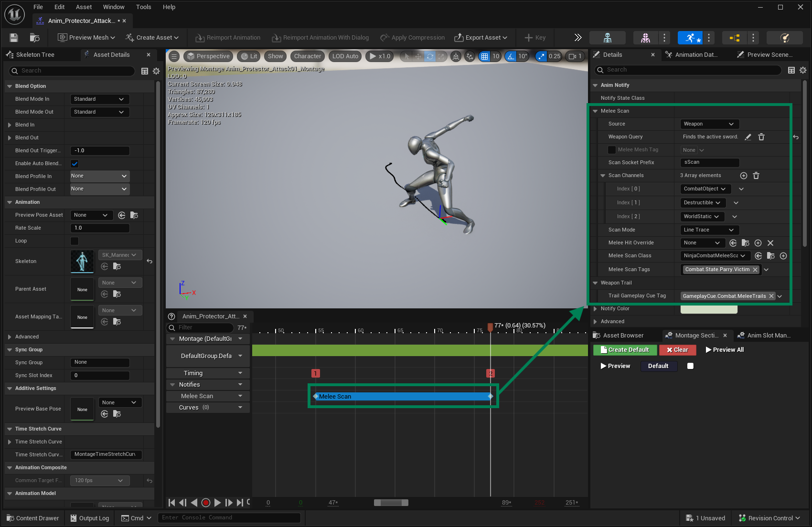The image size is (812, 527).
Task: Expand the Blend In section
Action: tap(10, 125)
